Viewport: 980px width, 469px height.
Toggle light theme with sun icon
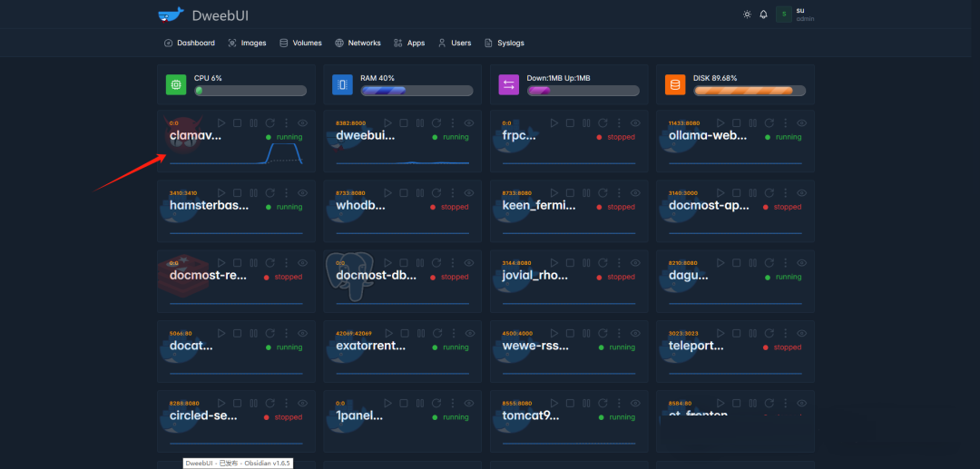coord(747,15)
